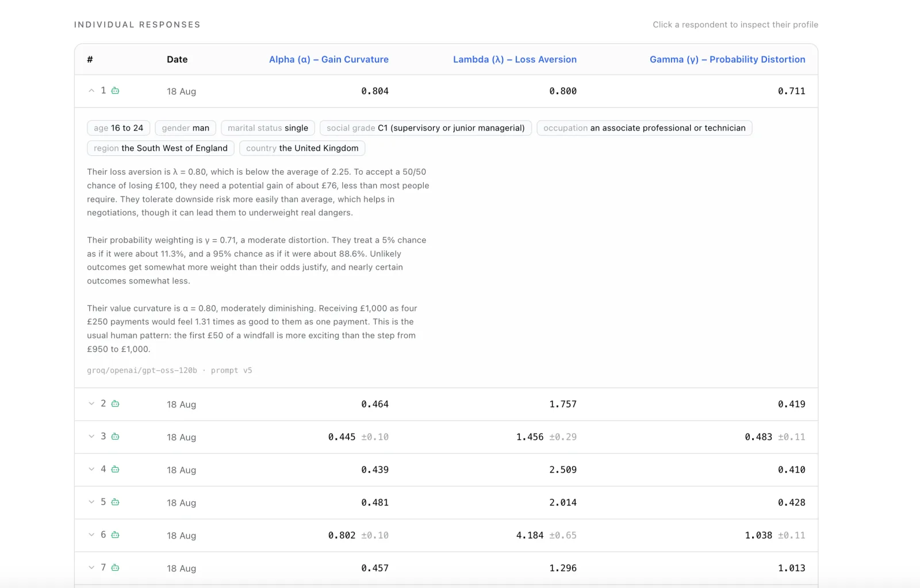The height and width of the screenshot is (588, 920).
Task: Click gamma value 0.711 in row 1
Action: pos(792,91)
